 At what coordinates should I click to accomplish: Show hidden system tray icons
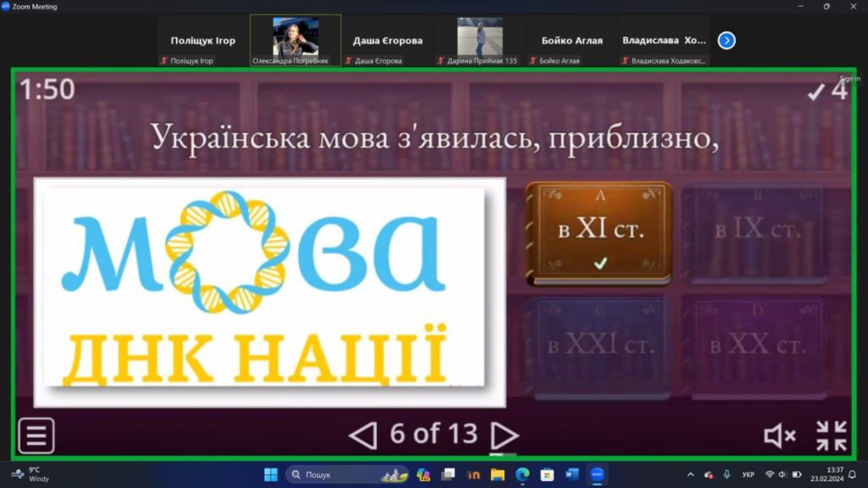coord(690,474)
